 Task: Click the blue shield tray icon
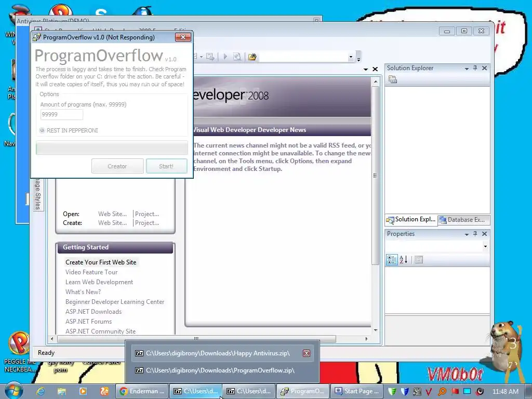pos(404,392)
